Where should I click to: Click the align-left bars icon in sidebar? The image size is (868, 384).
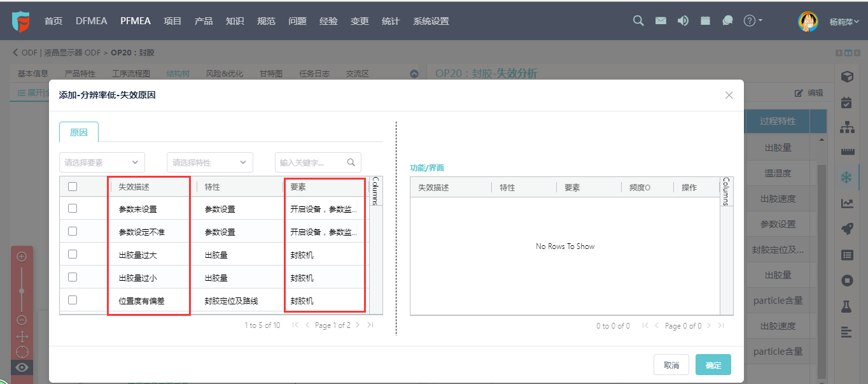point(846,332)
